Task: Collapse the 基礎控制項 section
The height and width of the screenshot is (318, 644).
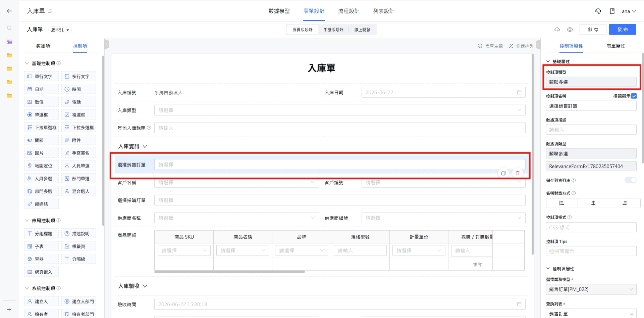Action: (27, 63)
